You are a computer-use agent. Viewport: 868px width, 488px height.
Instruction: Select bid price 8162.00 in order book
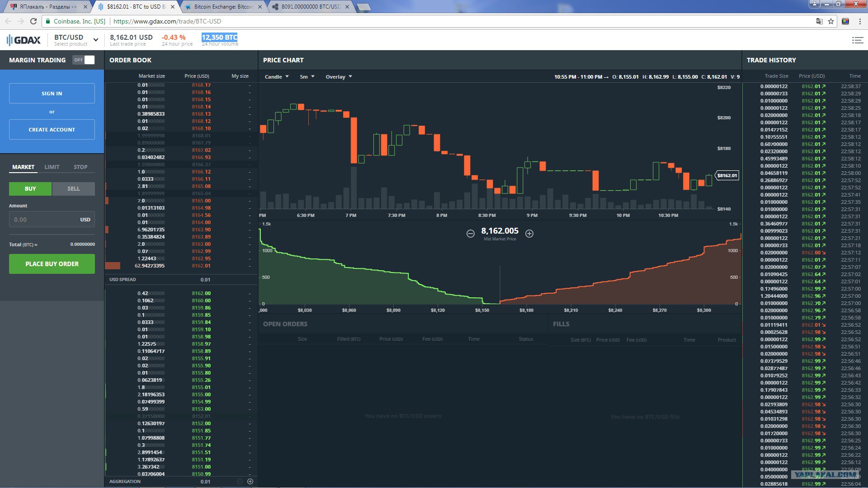point(201,293)
